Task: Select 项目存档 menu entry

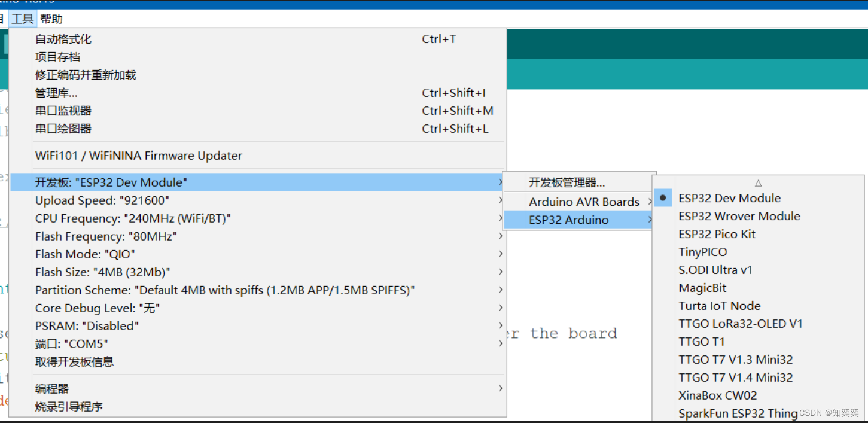Action: click(x=258, y=57)
